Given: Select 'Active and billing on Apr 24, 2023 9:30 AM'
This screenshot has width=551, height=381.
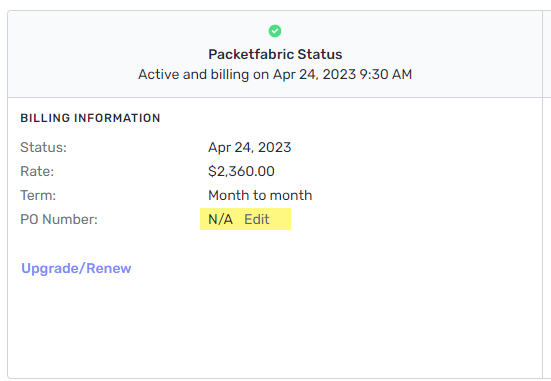Looking at the screenshot, I should (275, 75).
